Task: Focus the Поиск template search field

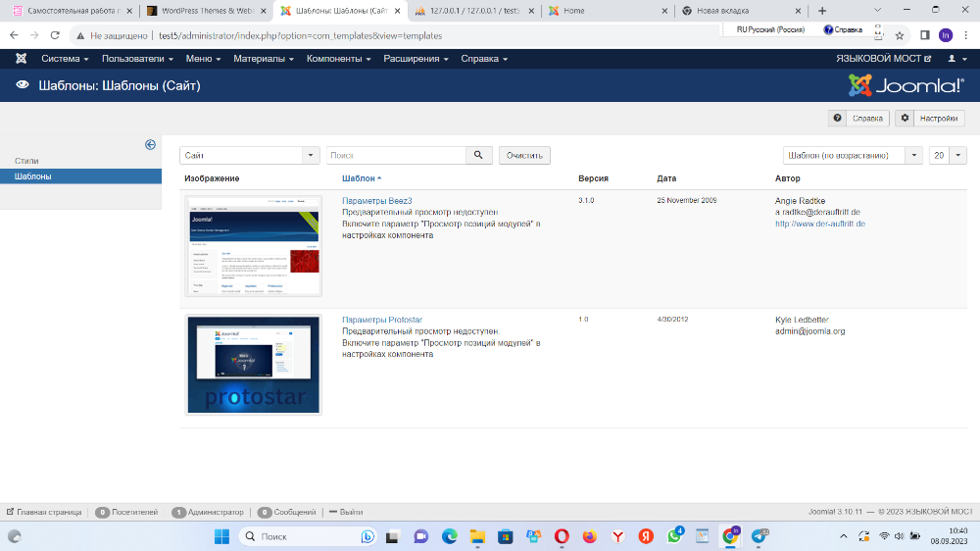Action: (x=395, y=155)
